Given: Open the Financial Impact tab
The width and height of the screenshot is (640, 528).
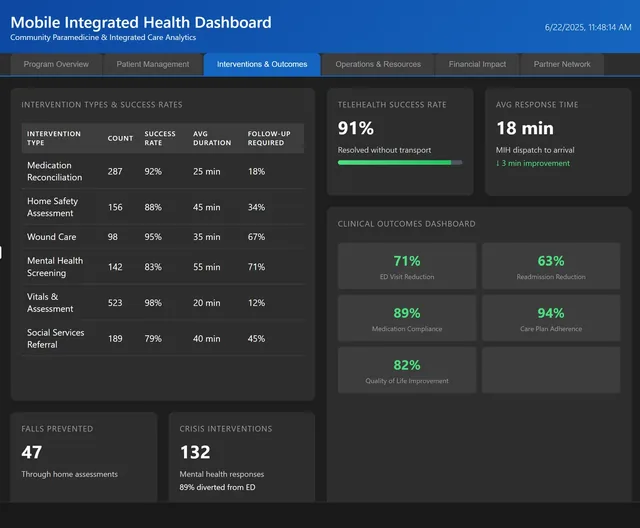Looking at the screenshot, I should 477,64.
